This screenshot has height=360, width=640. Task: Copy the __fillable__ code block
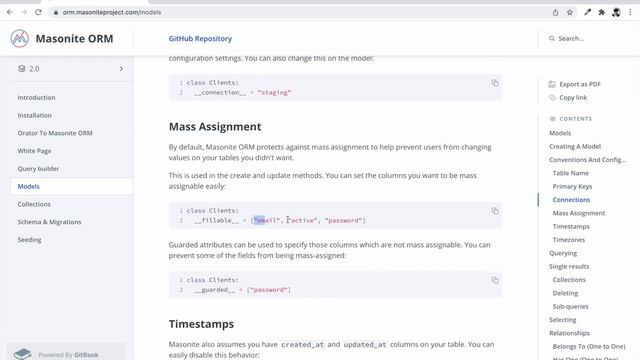coord(495,211)
